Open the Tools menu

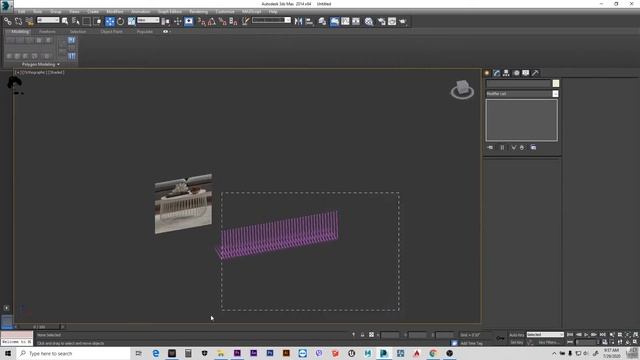(38, 12)
